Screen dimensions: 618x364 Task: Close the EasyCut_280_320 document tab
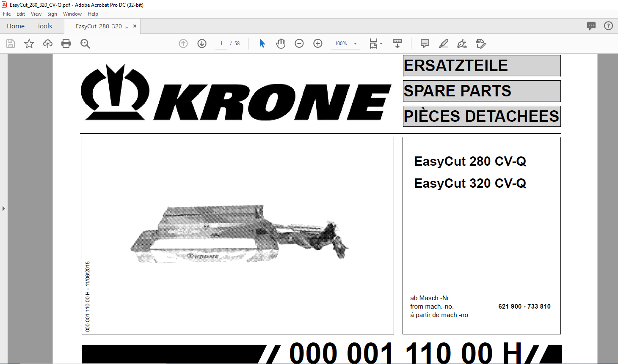[135, 26]
